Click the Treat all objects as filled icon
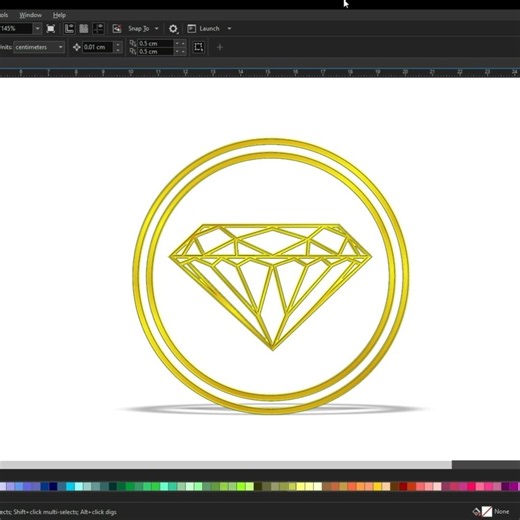Image resolution: width=520 pixels, height=520 pixels. [x=198, y=47]
